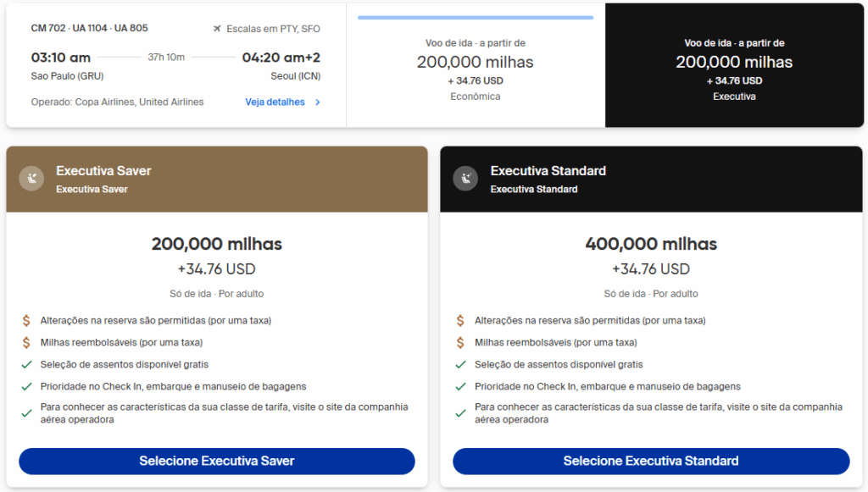Expand flight details using chevron beside Veja detalhes

pyautogui.click(x=318, y=102)
